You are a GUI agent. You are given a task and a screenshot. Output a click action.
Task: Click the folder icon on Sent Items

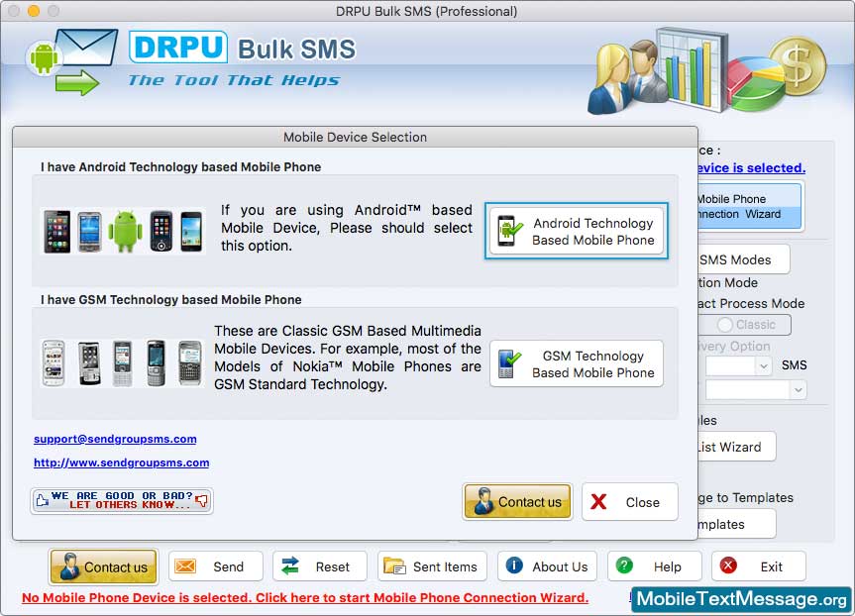coord(394,565)
